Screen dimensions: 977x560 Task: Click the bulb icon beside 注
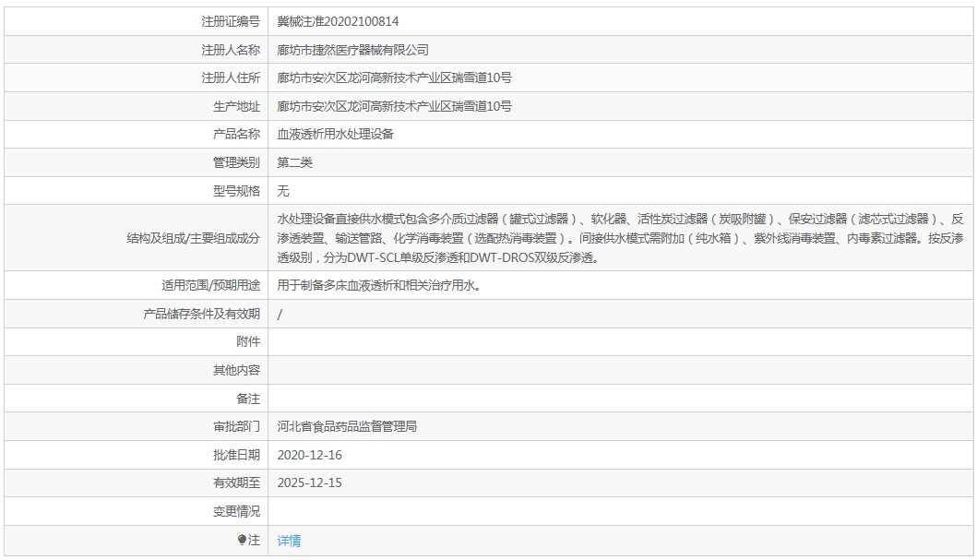tap(242, 540)
